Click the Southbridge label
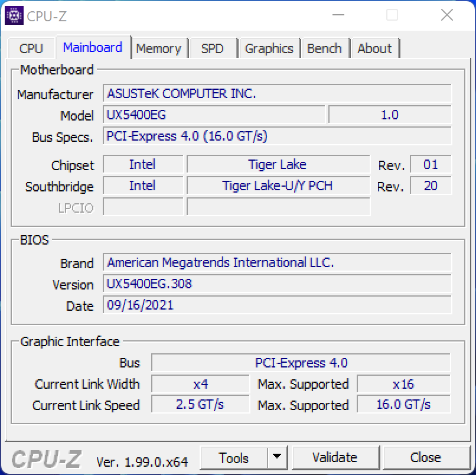The width and height of the screenshot is (476, 475). click(60, 187)
